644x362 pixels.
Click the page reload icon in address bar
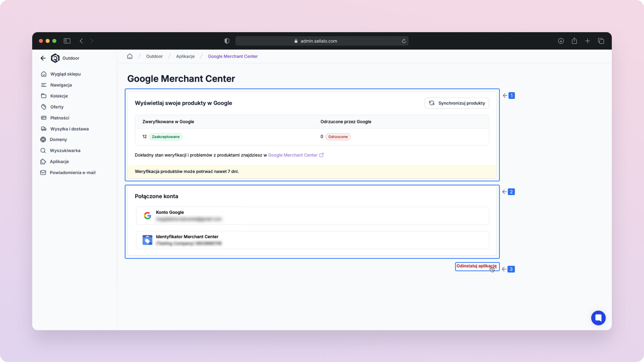pos(404,41)
